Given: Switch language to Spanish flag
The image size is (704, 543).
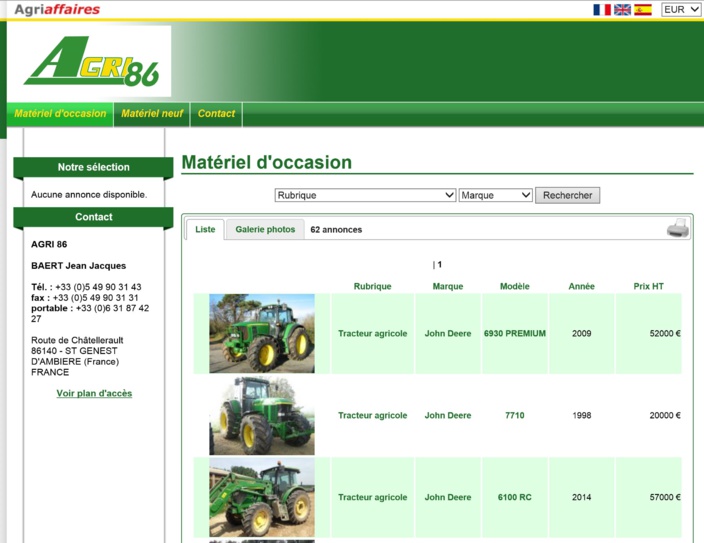Looking at the screenshot, I should (642, 9).
